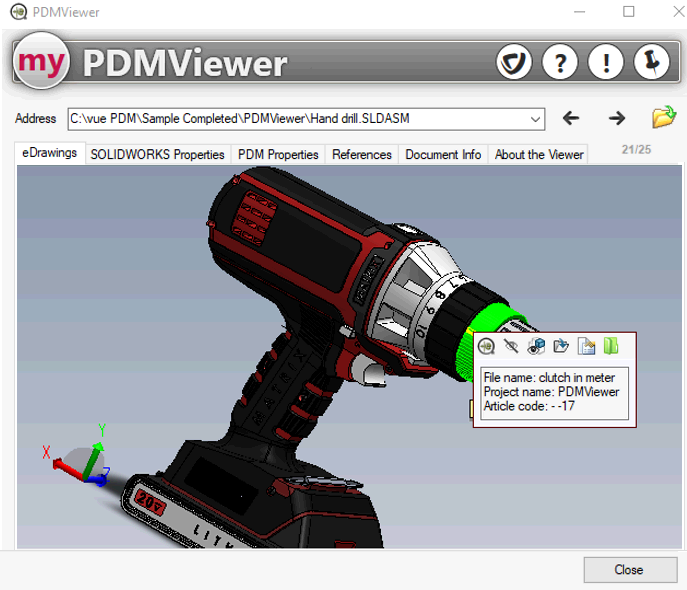Open the Document Info tab
The height and width of the screenshot is (590, 687).
coord(443,155)
